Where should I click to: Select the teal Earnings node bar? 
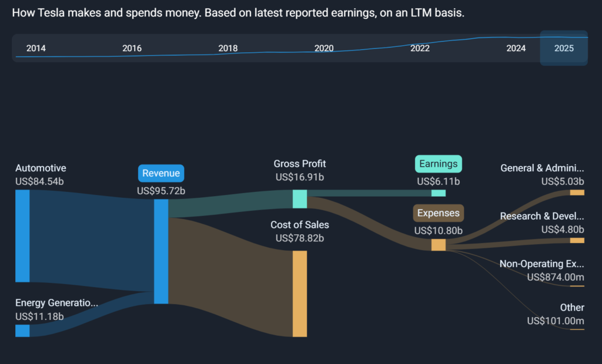(x=438, y=193)
